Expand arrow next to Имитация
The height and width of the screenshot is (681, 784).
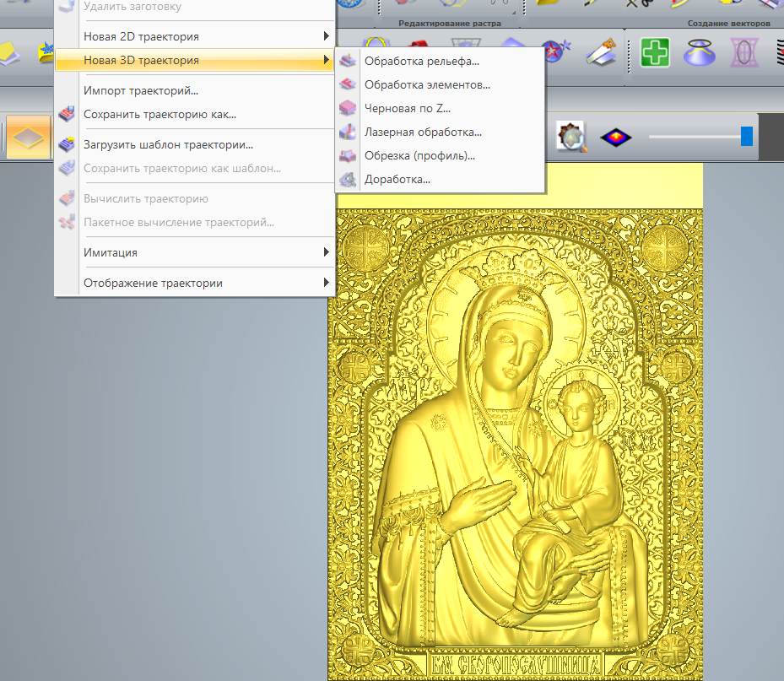[326, 252]
